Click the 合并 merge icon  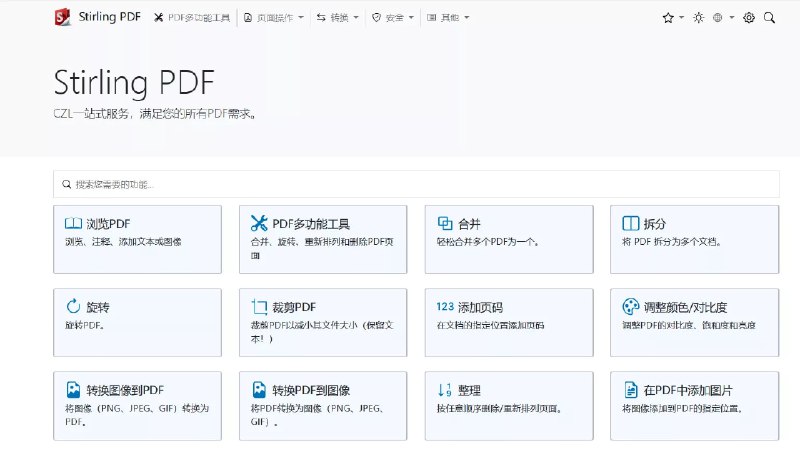pos(445,223)
